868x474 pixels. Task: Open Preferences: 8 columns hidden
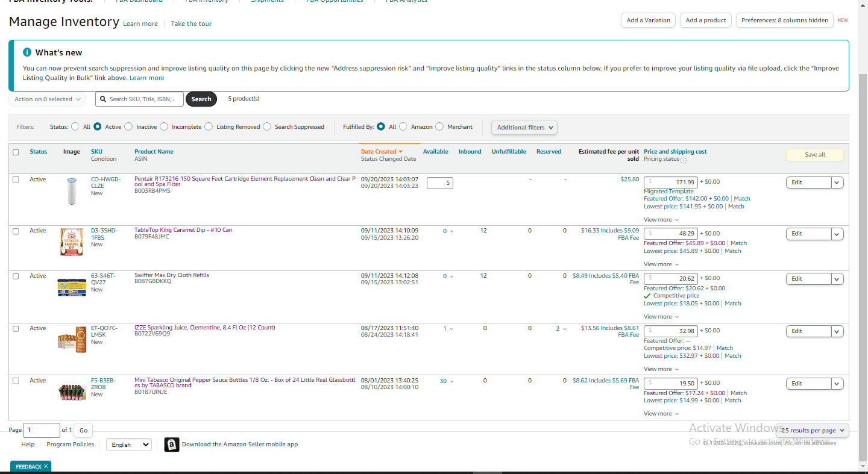click(785, 20)
